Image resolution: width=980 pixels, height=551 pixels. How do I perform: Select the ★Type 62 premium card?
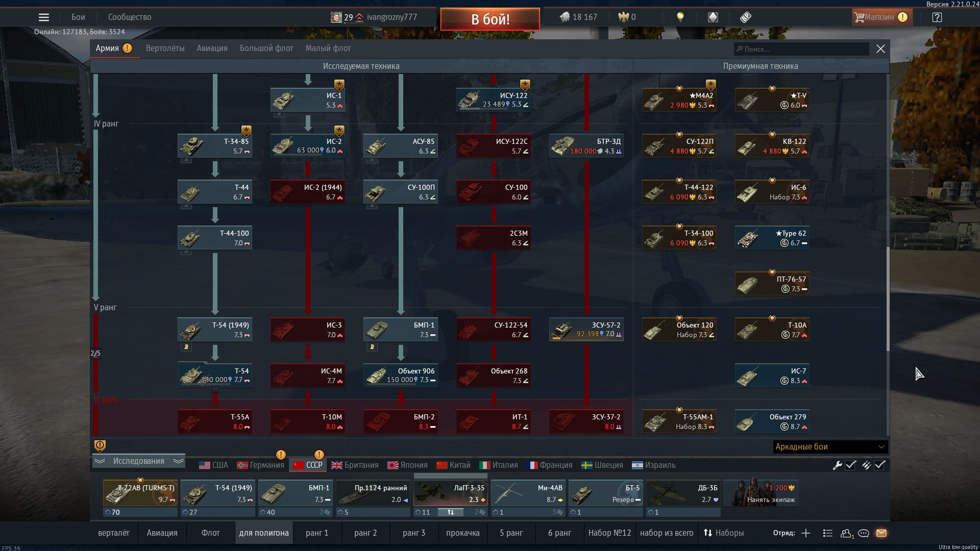(772, 238)
